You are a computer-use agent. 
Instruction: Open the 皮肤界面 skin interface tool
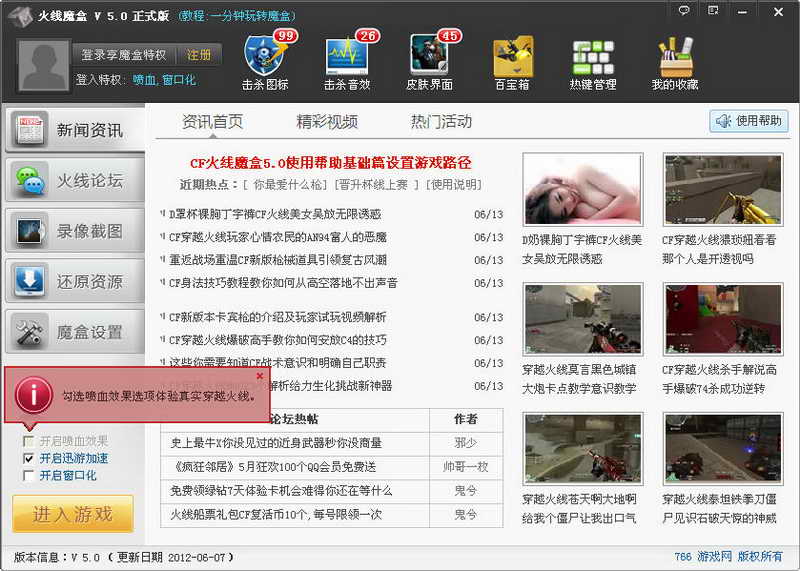point(430,61)
